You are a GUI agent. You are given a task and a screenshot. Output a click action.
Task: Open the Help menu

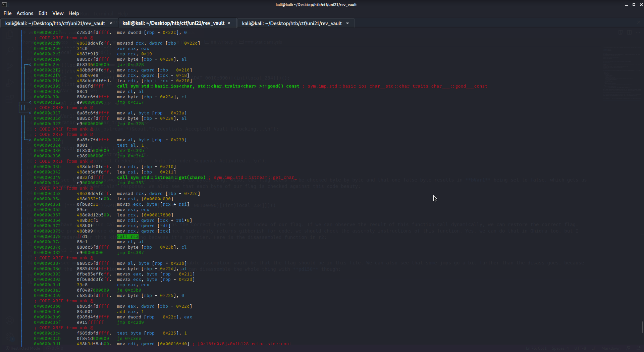[73, 13]
